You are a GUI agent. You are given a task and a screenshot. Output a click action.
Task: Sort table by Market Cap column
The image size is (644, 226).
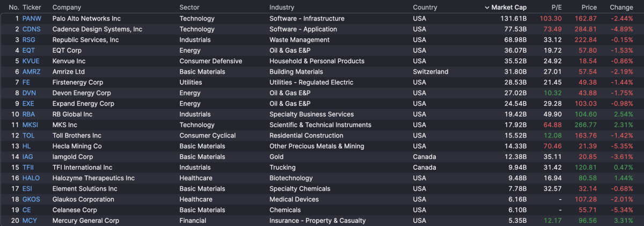coord(509,8)
